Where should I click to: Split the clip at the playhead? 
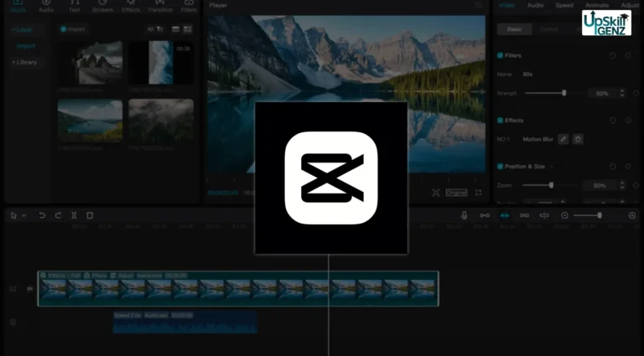[x=74, y=216]
